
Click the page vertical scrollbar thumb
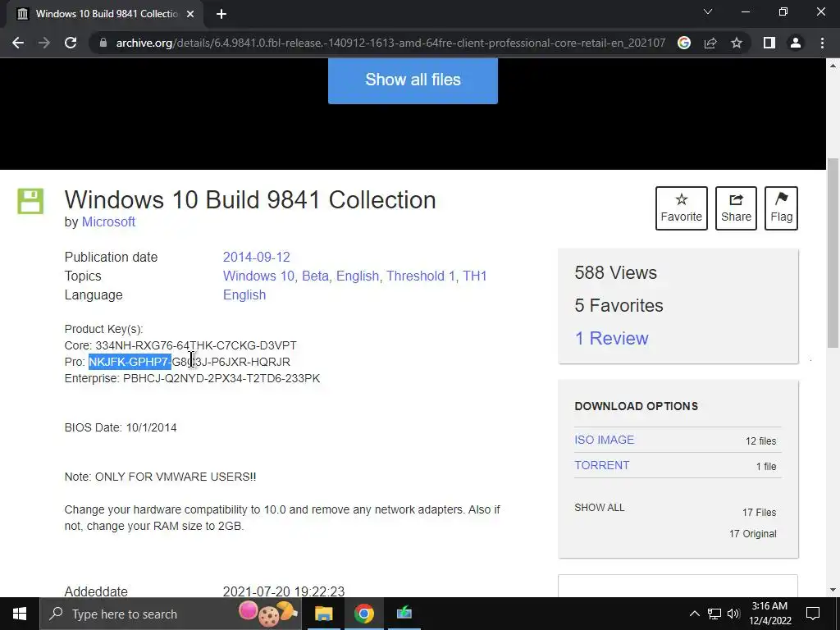(x=833, y=253)
